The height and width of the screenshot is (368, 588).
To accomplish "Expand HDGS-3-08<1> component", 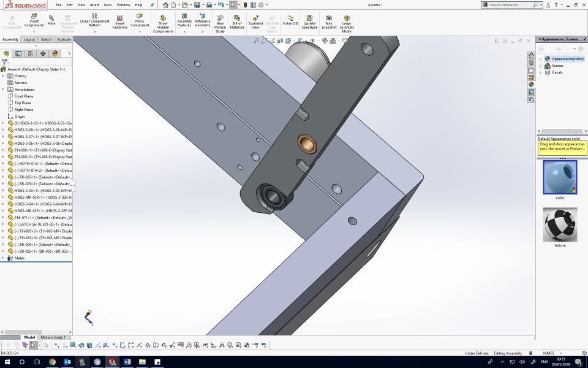I will (x=3, y=130).
